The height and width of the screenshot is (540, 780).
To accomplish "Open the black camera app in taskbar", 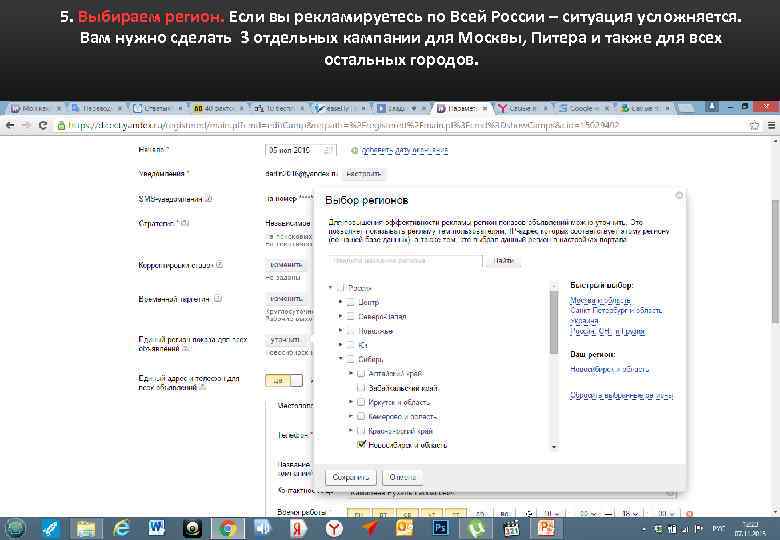I will (192, 528).
